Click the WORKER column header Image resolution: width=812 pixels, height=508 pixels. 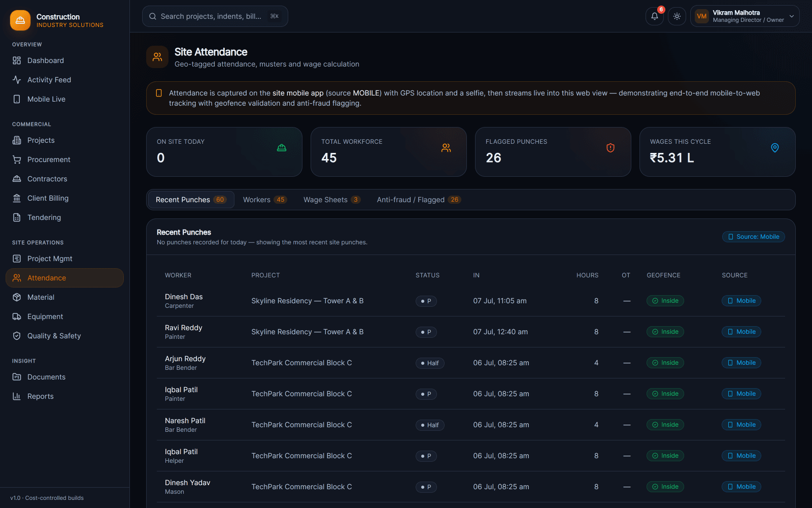tap(178, 275)
